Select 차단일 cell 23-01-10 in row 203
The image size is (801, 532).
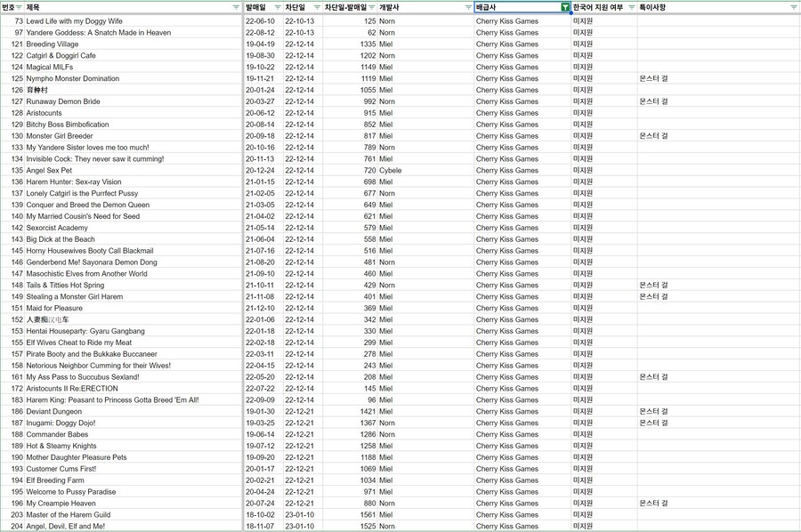coord(300,514)
